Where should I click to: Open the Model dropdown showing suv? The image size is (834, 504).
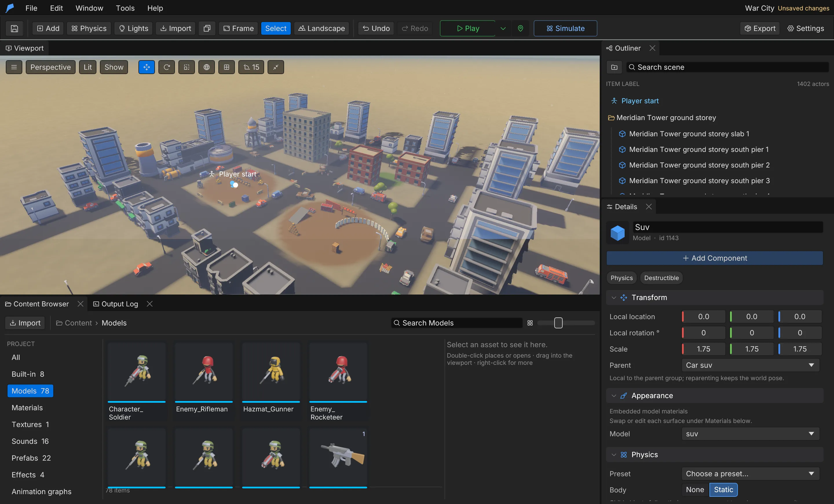pyautogui.click(x=750, y=434)
